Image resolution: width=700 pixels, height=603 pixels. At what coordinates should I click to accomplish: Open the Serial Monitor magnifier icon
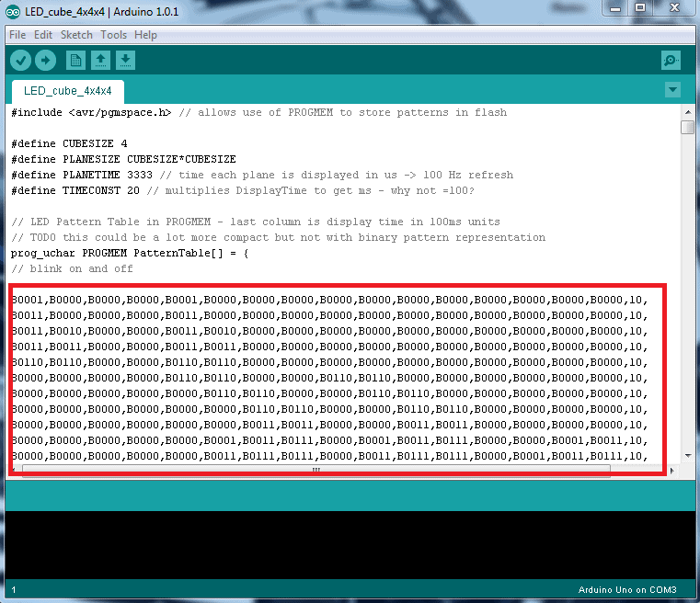[671, 61]
